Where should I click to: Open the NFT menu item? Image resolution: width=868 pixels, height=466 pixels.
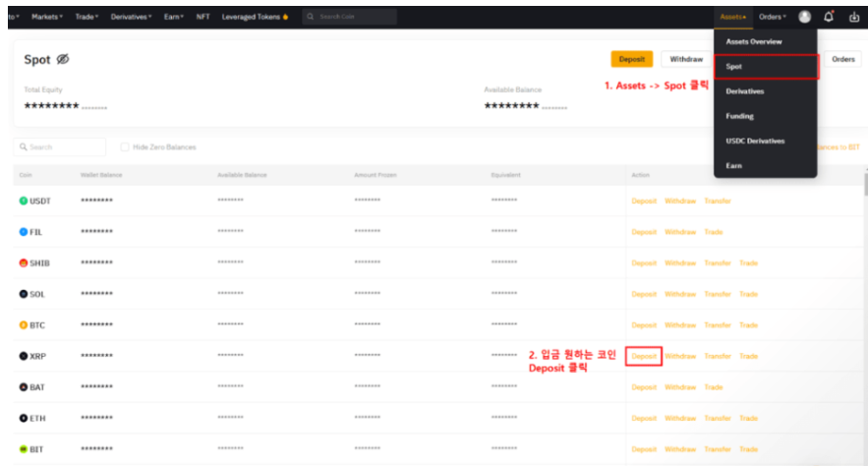(203, 17)
